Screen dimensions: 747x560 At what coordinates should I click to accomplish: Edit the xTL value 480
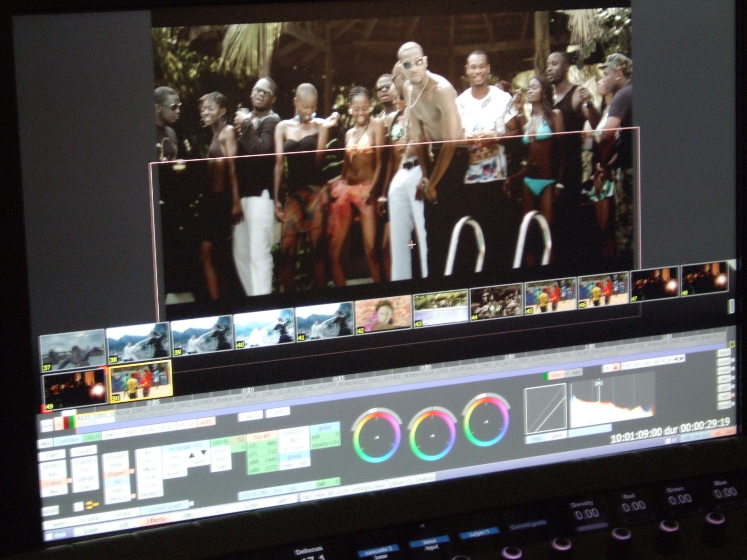[262, 444]
